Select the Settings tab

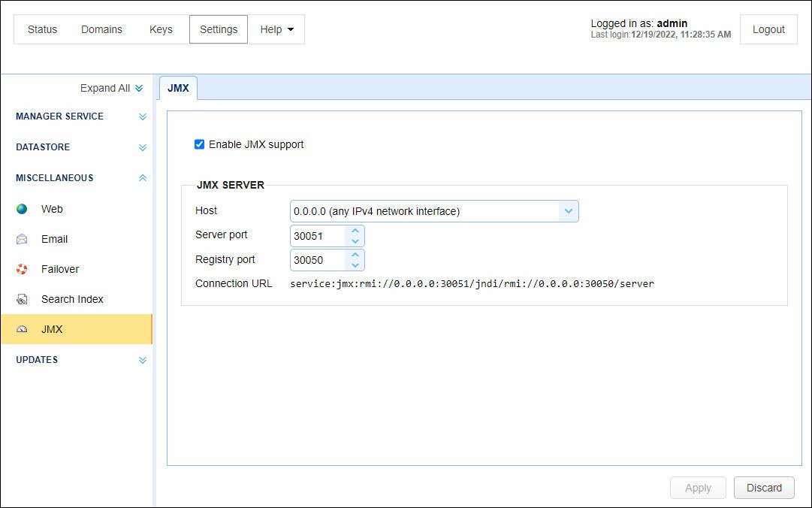click(x=219, y=29)
